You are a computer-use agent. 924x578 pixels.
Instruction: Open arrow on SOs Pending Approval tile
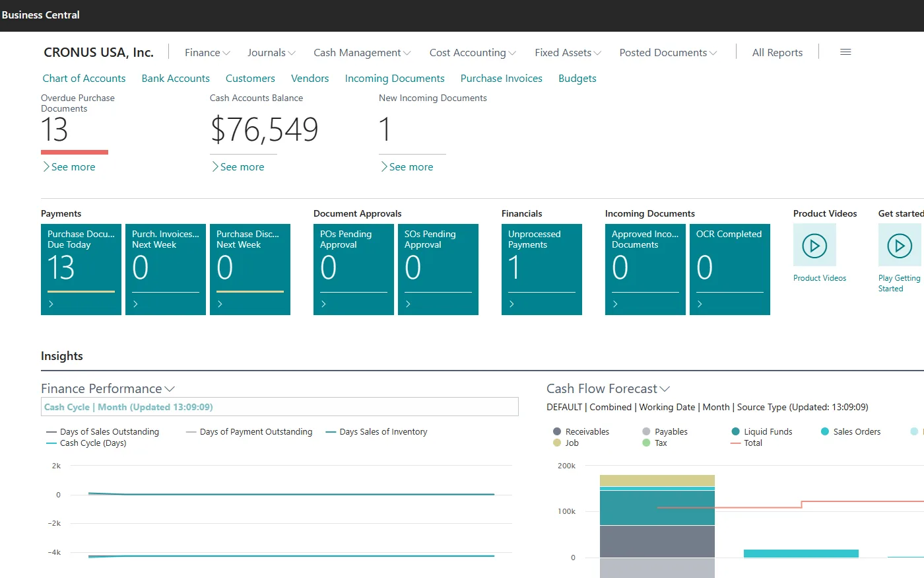click(x=408, y=304)
